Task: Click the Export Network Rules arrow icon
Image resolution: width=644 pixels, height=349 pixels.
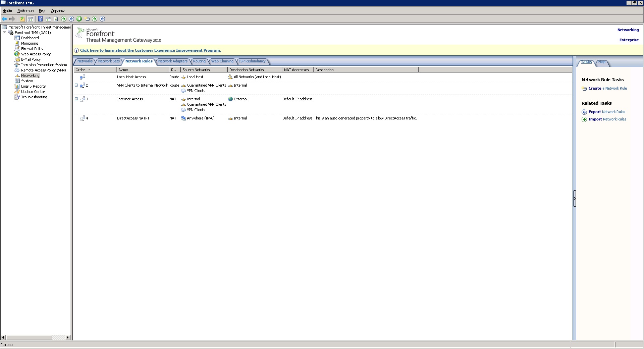Action: point(584,112)
